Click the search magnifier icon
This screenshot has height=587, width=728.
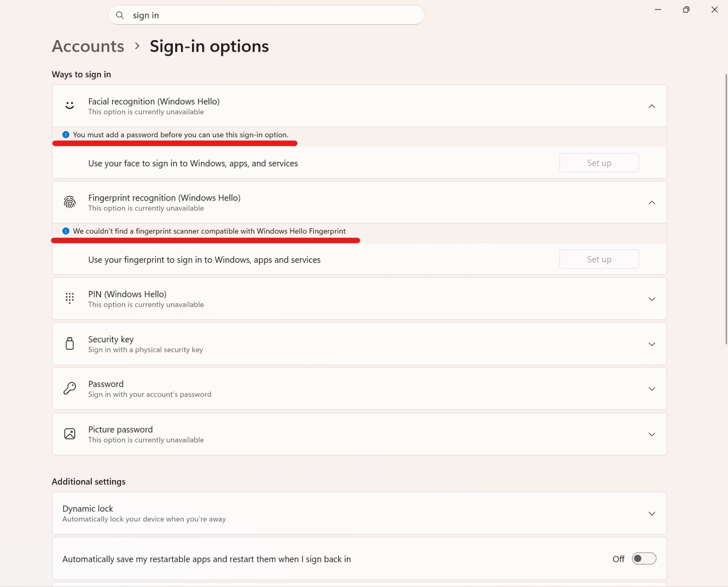click(x=120, y=15)
